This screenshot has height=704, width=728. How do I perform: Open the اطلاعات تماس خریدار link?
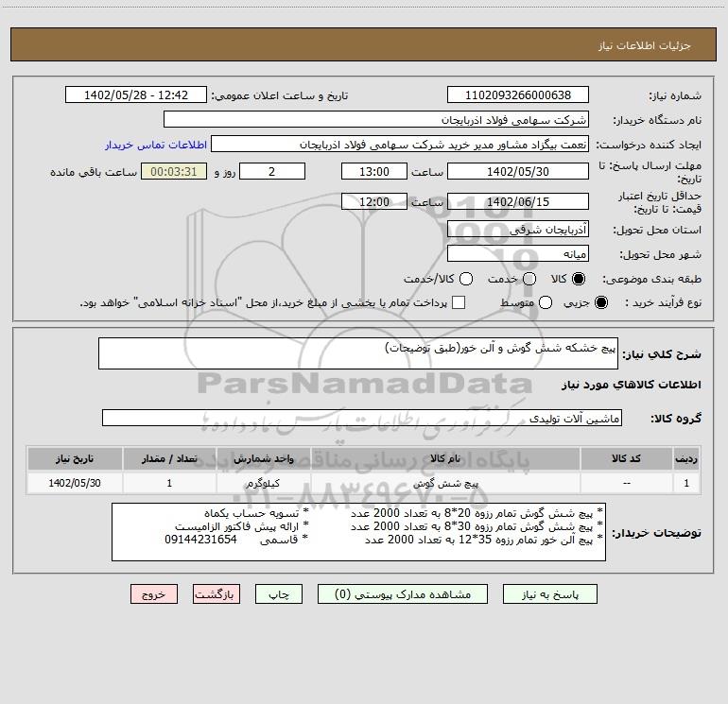(x=156, y=145)
